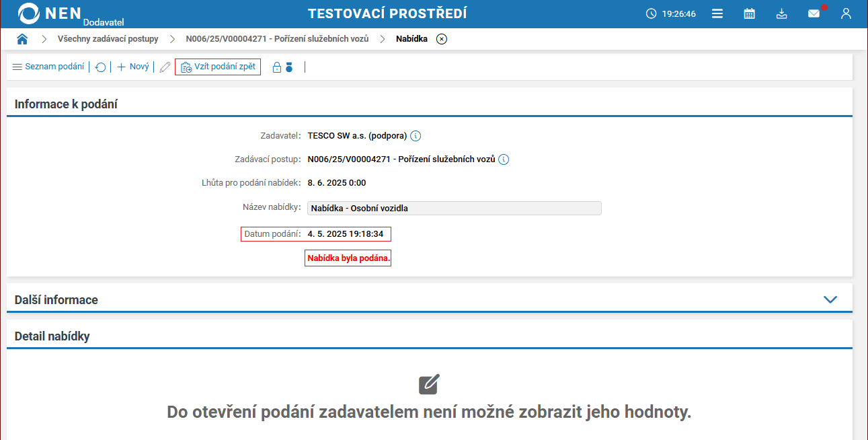Select the pencil edit icon
868x440 pixels.
pyautogui.click(x=164, y=67)
